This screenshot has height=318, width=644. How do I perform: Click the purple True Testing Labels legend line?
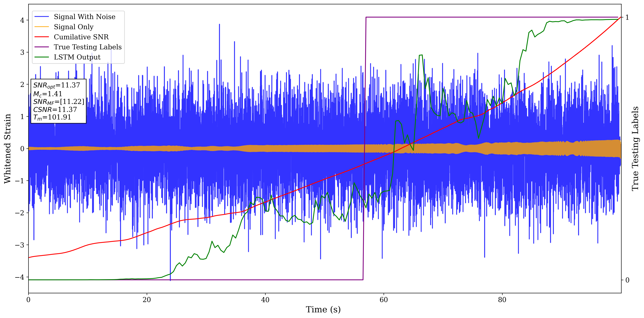pos(42,47)
